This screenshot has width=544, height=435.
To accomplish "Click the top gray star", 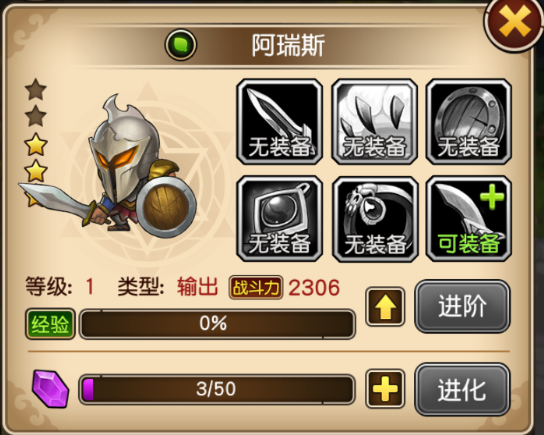I will [x=36, y=89].
